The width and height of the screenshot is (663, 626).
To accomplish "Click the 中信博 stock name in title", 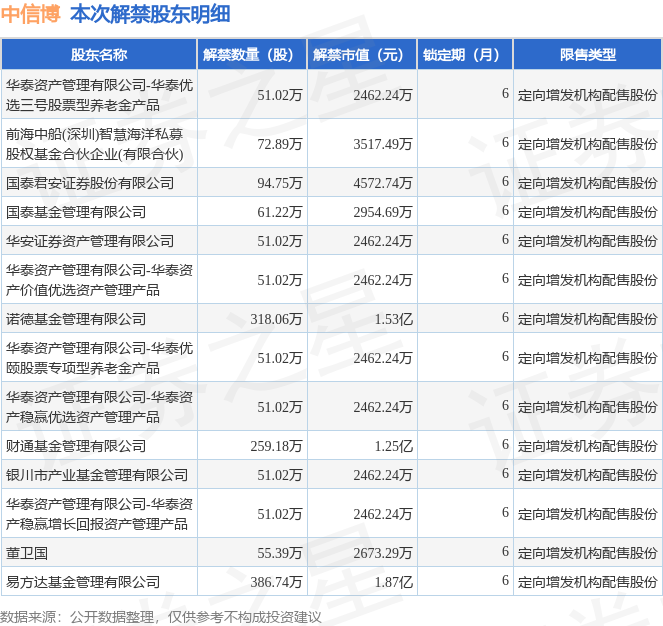I will (x=31, y=15).
